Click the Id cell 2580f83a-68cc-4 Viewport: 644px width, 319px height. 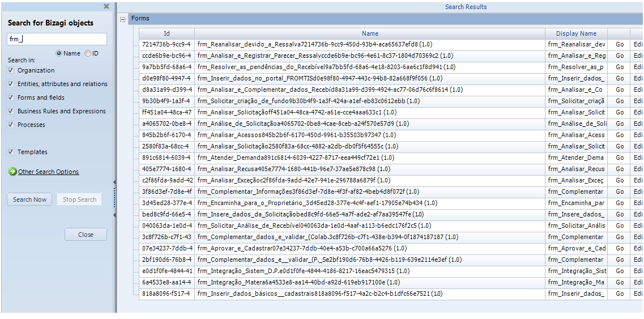[167, 146]
